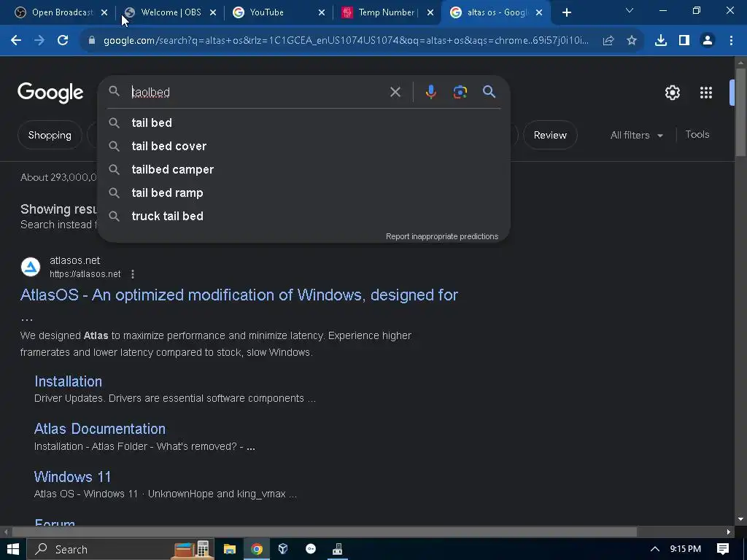Expand the All filters dropdown
Image resolution: width=747 pixels, height=560 pixels.
(636, 135)
